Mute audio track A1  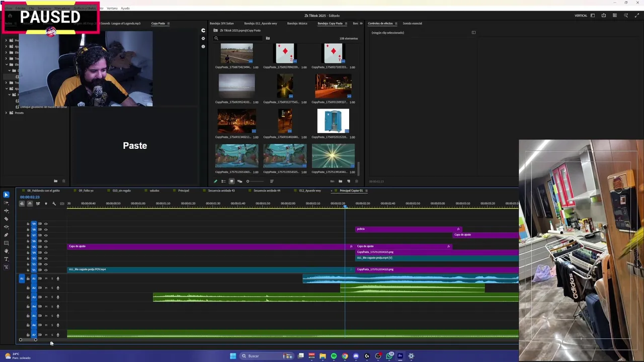pyautogui.click(x=46, y=278)
